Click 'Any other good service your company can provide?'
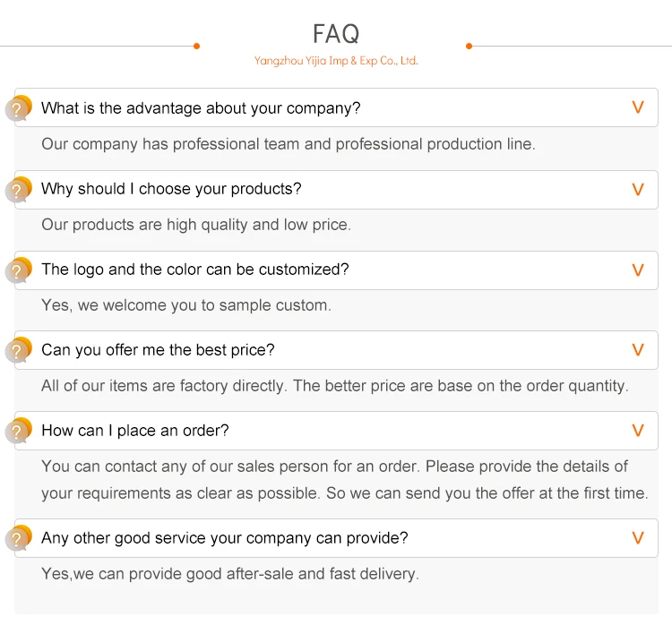The image size is (672, 625). (225, 538)
